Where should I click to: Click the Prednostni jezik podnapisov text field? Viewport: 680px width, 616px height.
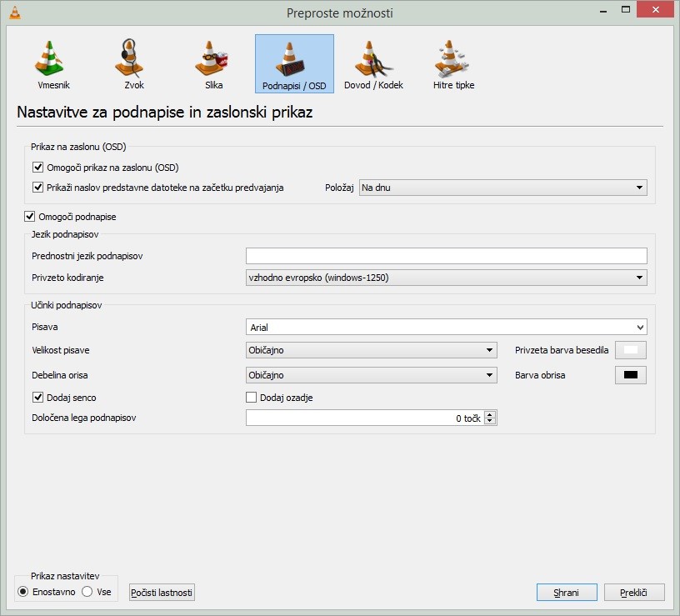click(x=446, y=256)
